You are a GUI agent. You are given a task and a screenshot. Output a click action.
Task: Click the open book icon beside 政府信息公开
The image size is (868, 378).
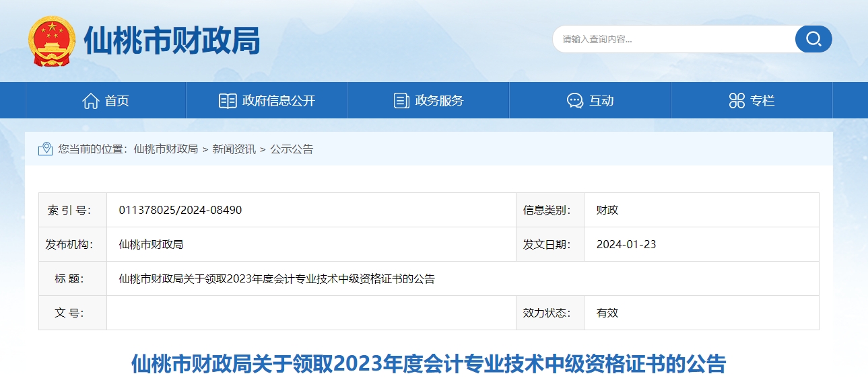(228, 101)
